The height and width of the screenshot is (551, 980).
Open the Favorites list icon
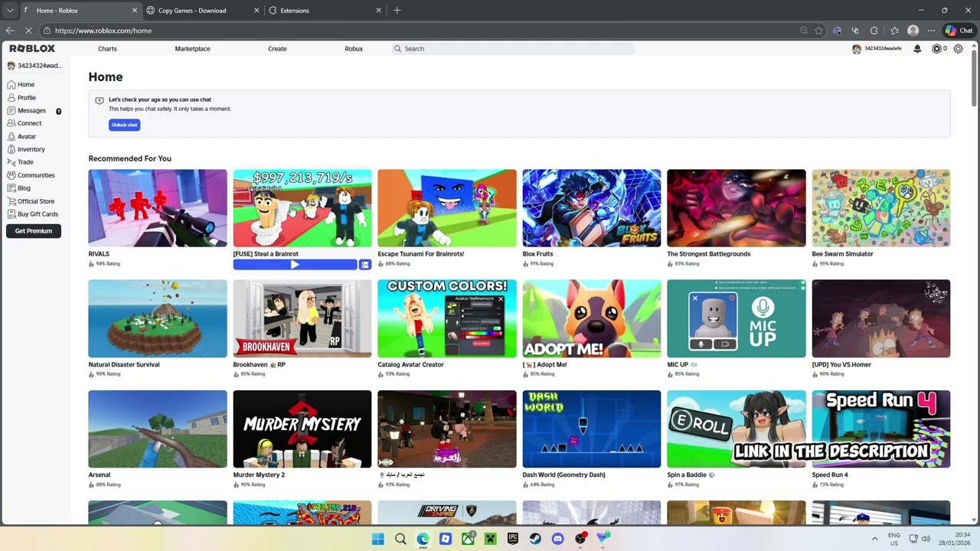(894, 31)
